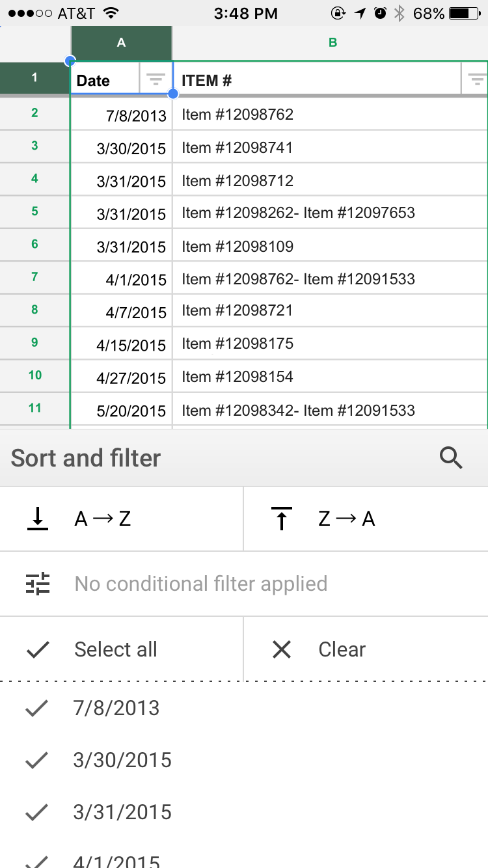Select the 4/15/2015 date cell

(121, 345)
